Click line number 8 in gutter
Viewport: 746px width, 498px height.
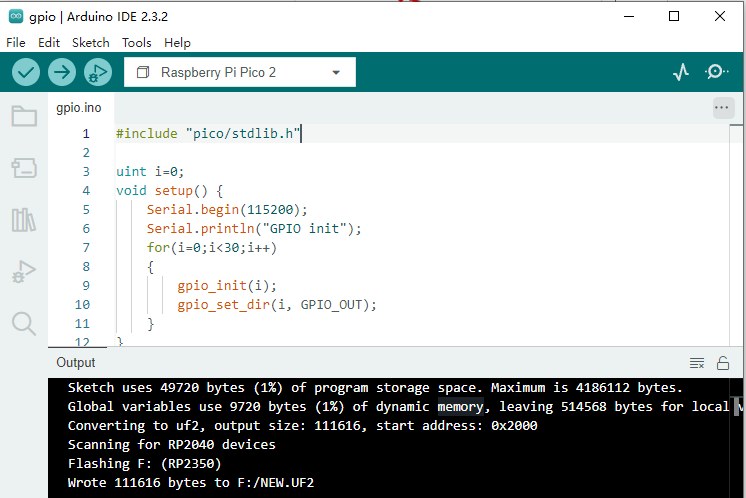pos(86,267)
